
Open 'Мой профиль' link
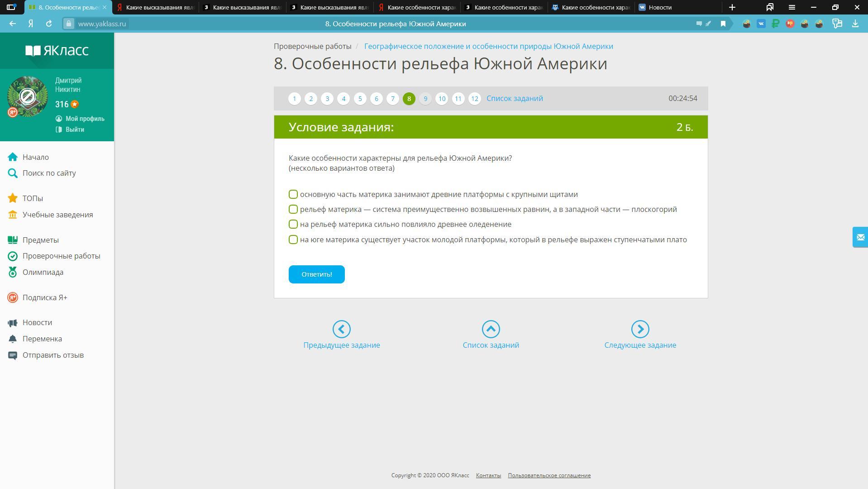[x=80, y=119]
